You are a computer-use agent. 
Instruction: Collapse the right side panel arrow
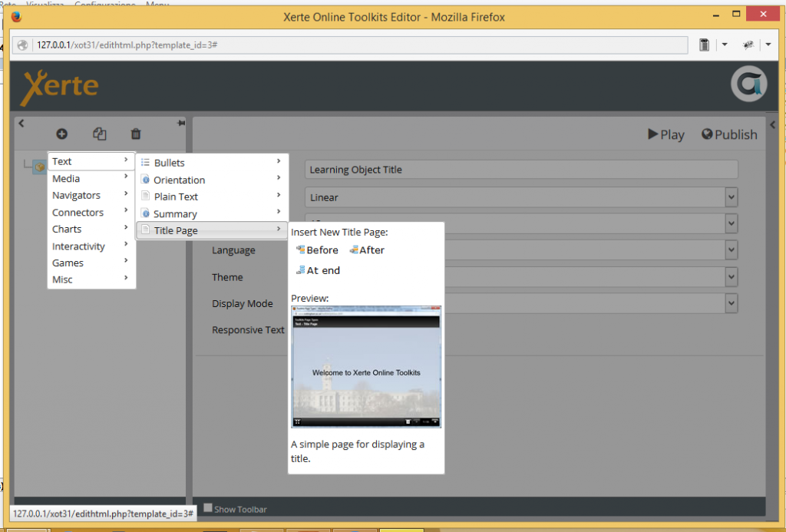tap(772, 124)
